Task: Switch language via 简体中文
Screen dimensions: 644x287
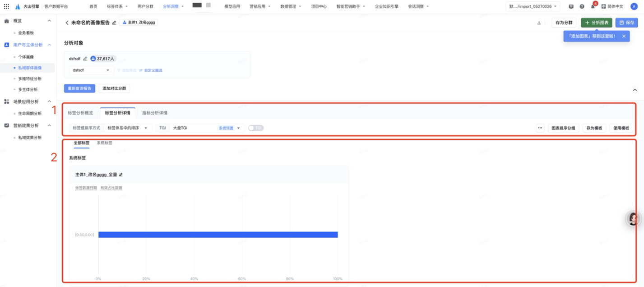Action: pyautogui.click(x=612, y=6)
